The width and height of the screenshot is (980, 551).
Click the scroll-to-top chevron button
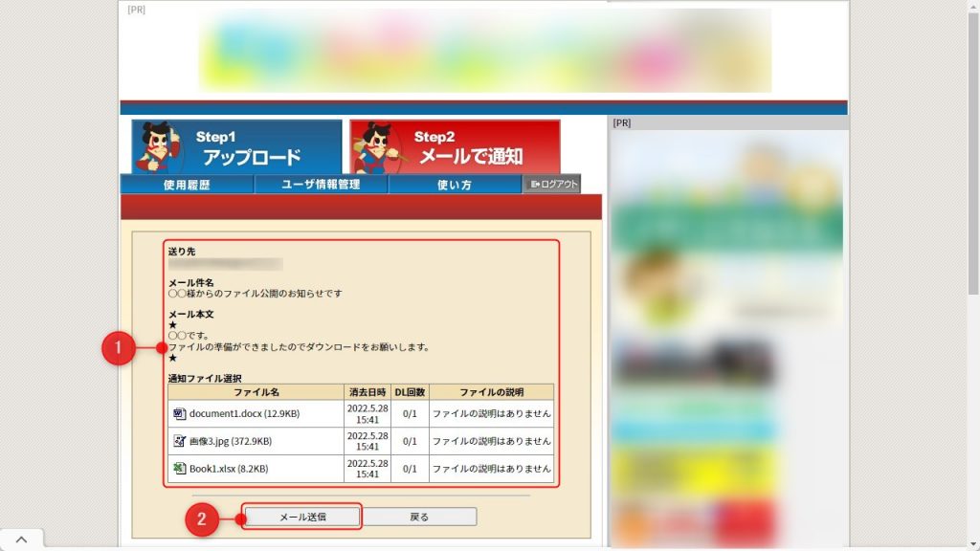point(21,540)
